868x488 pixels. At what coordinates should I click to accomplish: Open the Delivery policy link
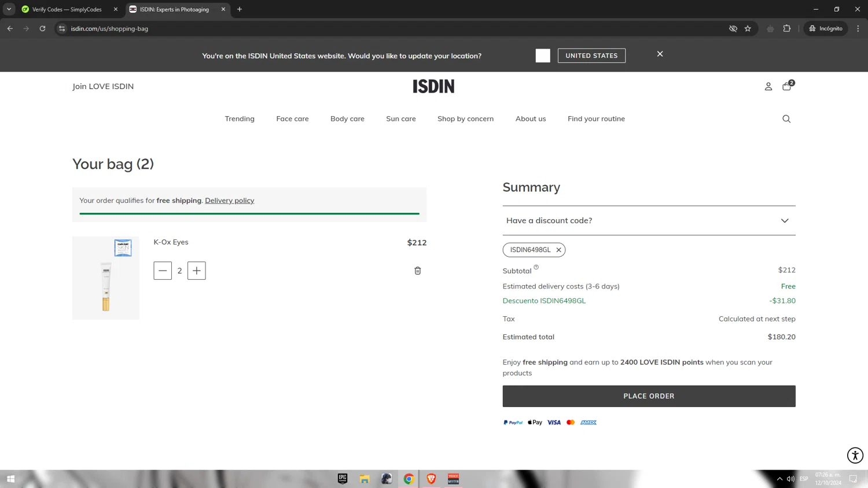[230, 200]
